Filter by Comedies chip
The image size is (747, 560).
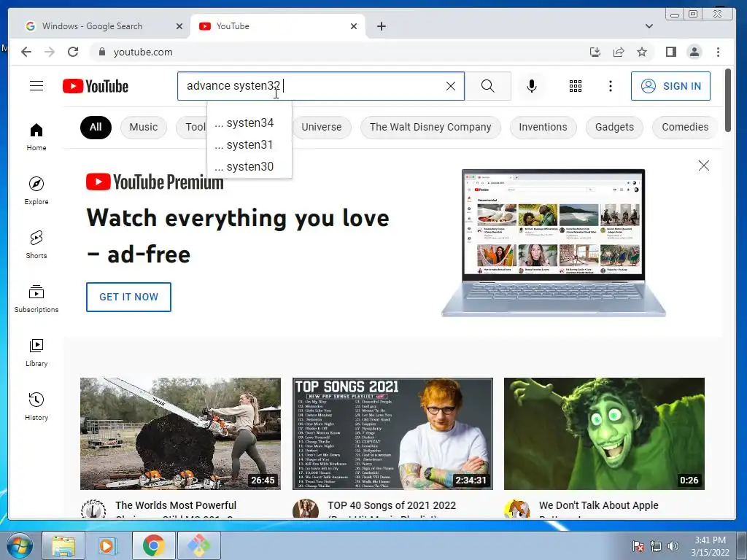coord(685,127)
